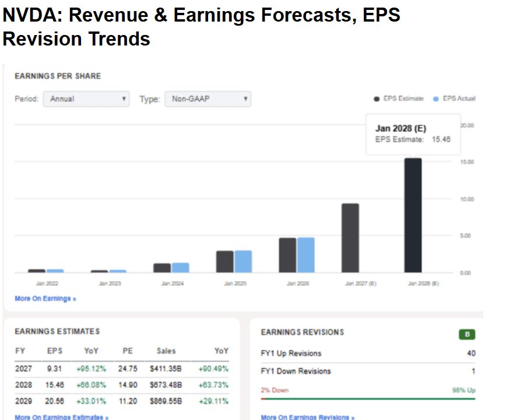Click the 2029 fiscal year row label

pyautogui.click(x=23, y=401)
